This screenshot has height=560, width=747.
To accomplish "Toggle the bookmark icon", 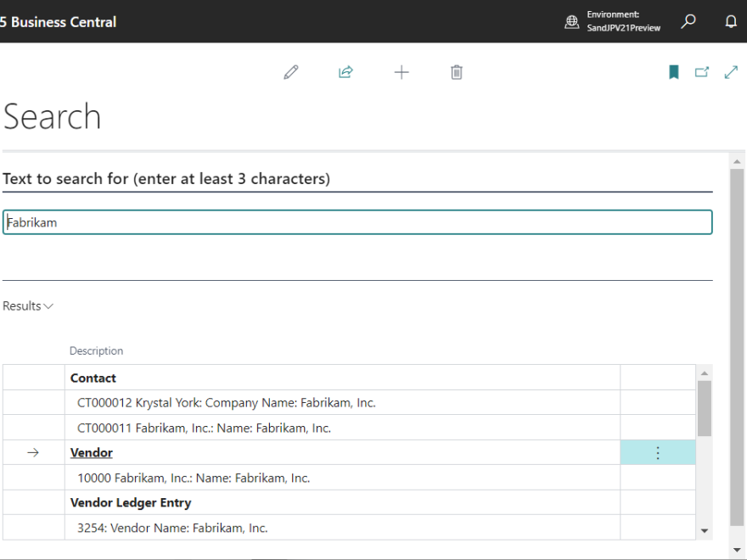I will 674,72.
